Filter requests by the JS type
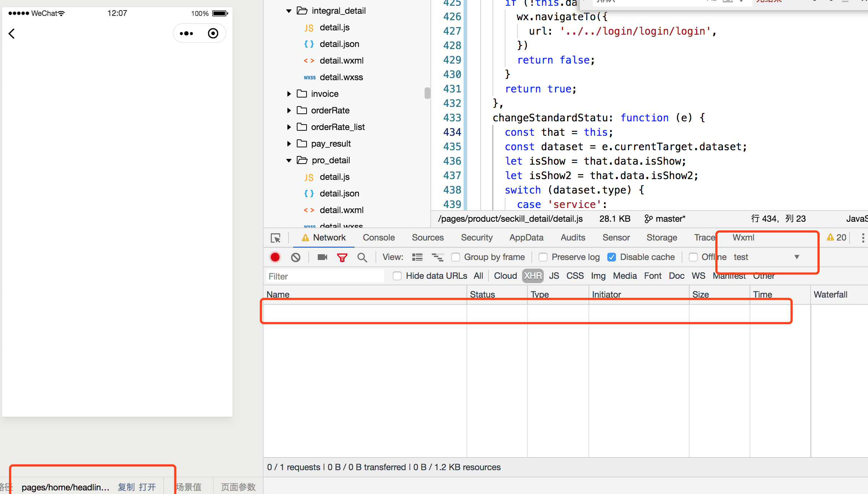Viewport: 868px width, 494px height. (554, 276)
